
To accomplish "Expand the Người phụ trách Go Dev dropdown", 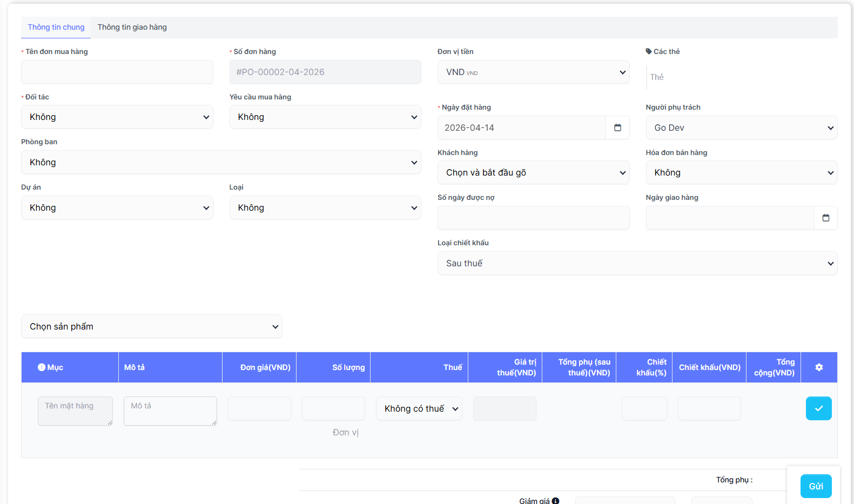I will (x=741, y=127).
